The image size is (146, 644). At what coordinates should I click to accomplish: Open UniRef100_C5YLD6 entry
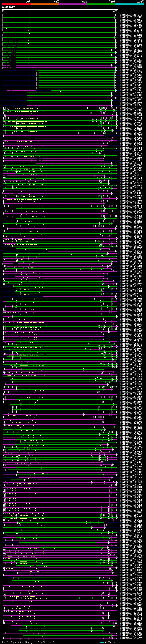pos(131,138)
